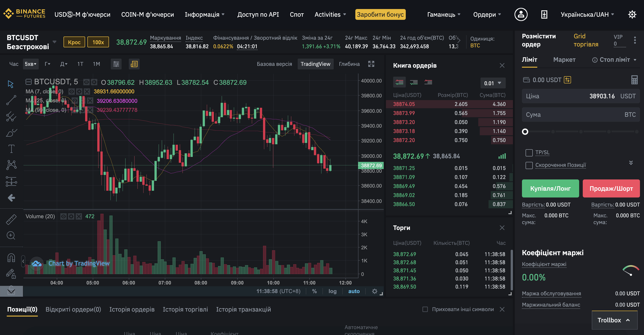Open order book 0.01 precision dropdown
Screen dimensions: 644x335
(x=493, y=83)
